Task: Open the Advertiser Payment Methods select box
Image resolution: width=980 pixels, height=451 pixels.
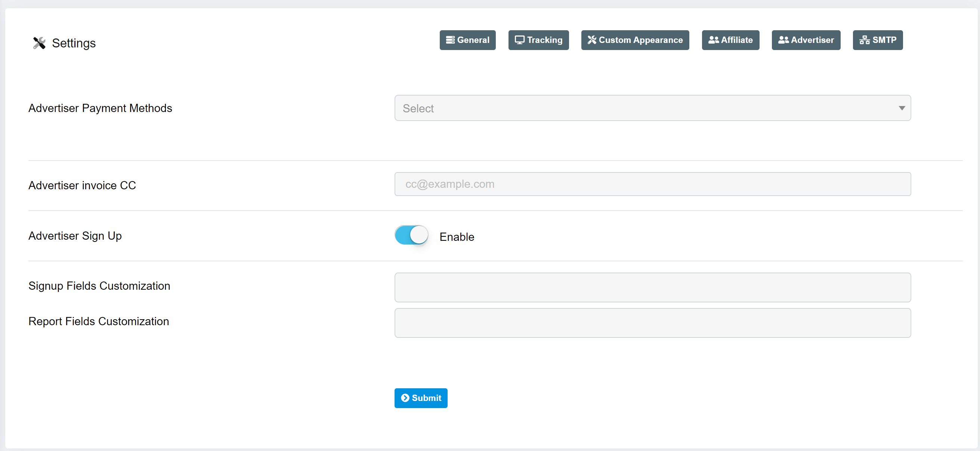Action: [x=647, y=108]
